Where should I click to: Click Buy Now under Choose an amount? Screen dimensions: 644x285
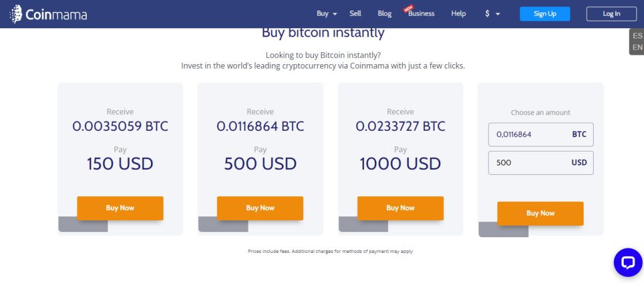point(540,213)
